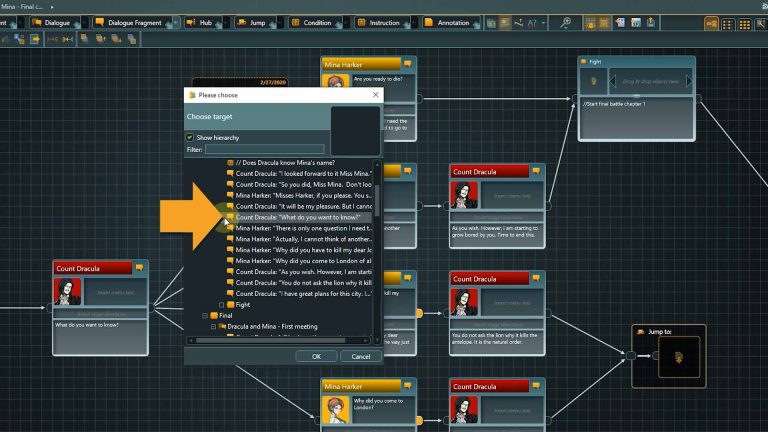Select Count Dracula "I have great plans" row
The width and height of the screenshot is (768, 432).
click(299, 294)
